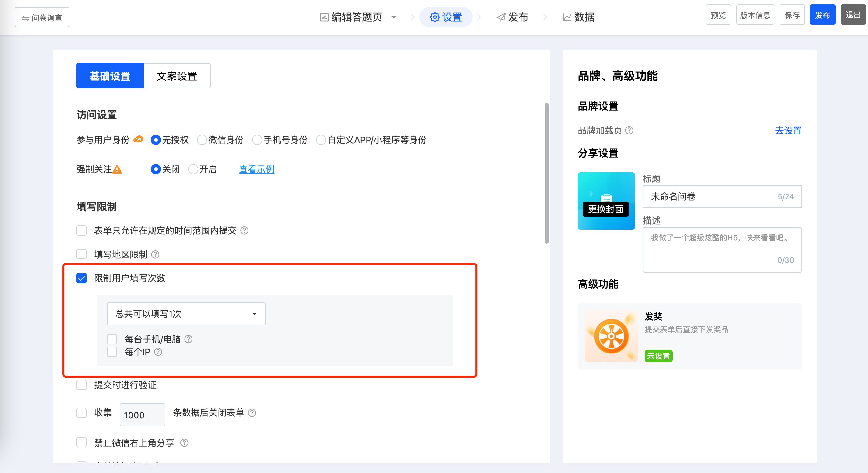Click the help icon next to 每台手机/电脑

189,339
